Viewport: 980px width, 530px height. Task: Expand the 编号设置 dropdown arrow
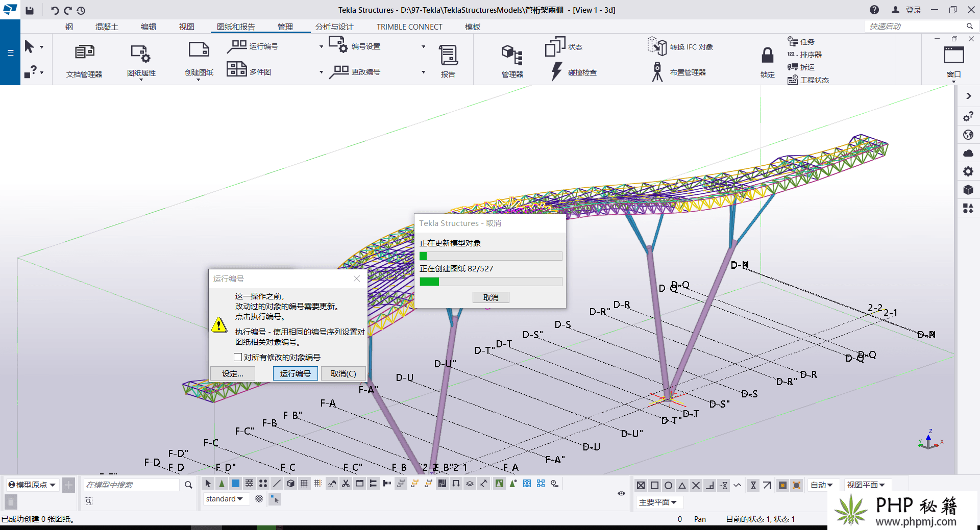point(423,47)
